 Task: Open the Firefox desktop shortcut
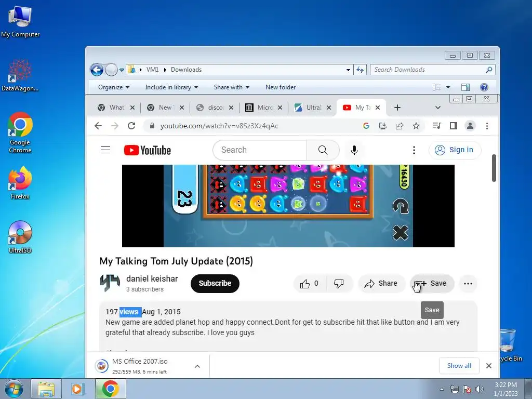tap(20, 182)
